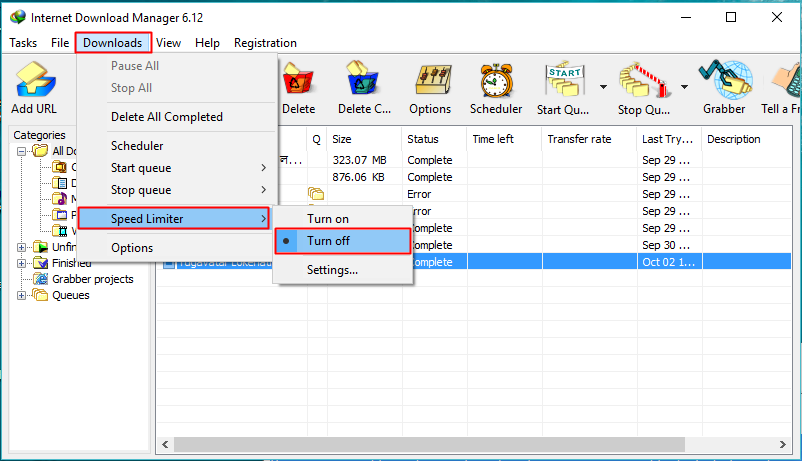
Task: Launch the Grabber tool icon
Action: coord(725,79)
